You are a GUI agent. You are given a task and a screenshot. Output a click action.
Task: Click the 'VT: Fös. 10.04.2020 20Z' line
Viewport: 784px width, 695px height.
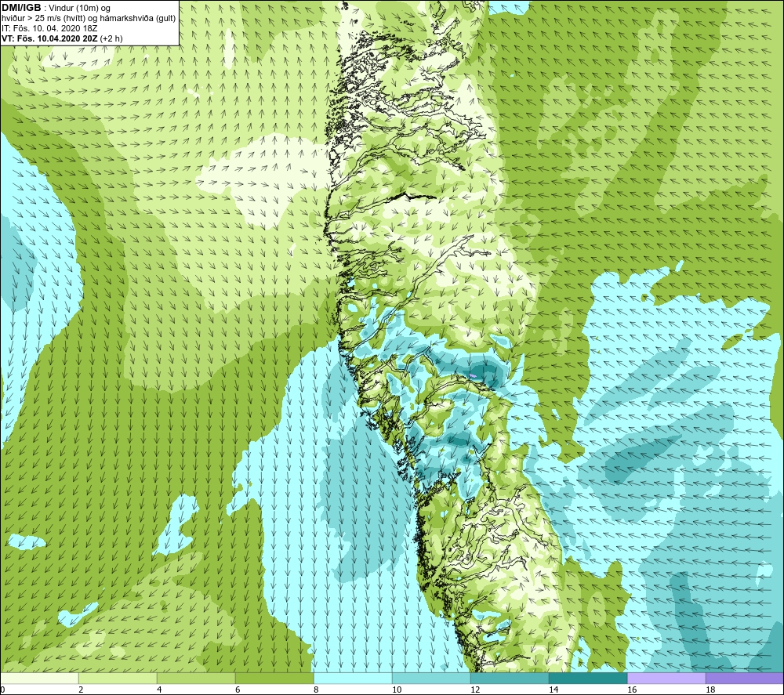[x=49, y=38]
